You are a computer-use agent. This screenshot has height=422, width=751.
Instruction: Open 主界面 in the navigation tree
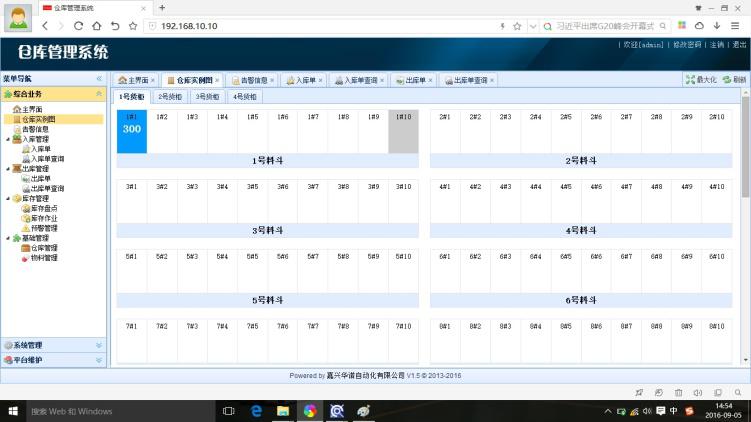point(32,109)
